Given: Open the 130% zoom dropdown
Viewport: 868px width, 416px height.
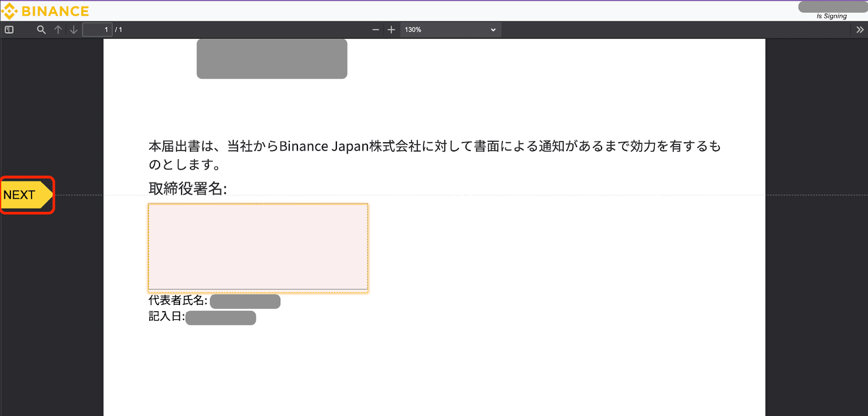Looking at the screenshot, I should pyautogui.click(x=451, y=30).
